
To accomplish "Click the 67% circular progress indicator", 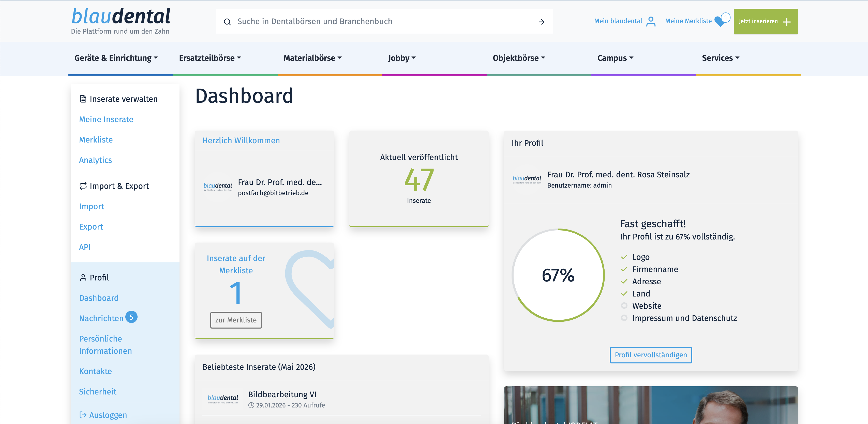I will (x=558, y=275).
